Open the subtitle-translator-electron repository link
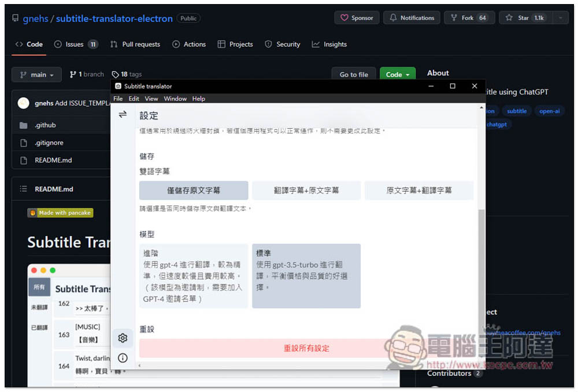Screen dimensions: 578x392 pos(114,18)
